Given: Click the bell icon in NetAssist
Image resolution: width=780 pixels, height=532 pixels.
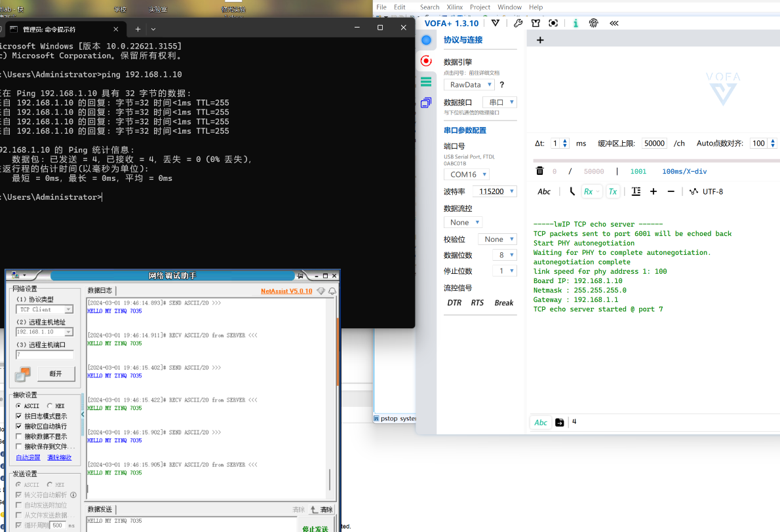Looking at the screenshot, I should [332, 291].
